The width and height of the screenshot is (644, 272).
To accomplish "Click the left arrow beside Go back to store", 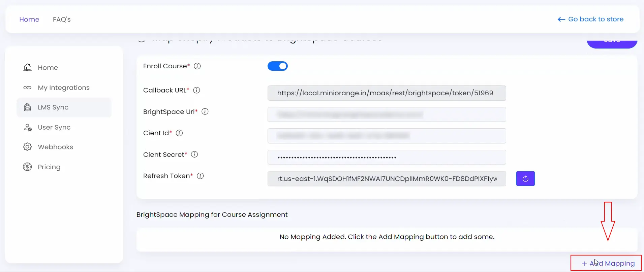I will (561, 20).
